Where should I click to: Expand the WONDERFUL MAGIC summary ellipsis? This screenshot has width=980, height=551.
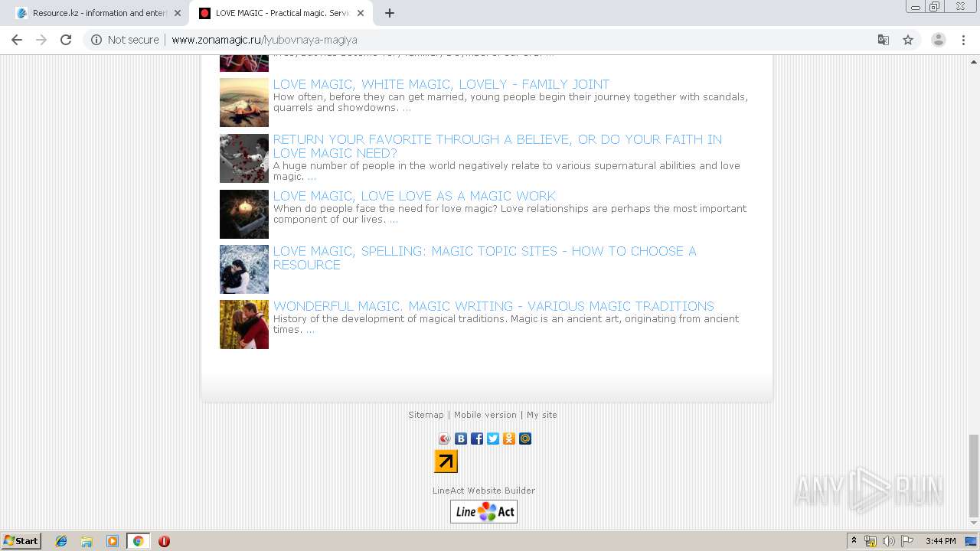coord(310,330)
